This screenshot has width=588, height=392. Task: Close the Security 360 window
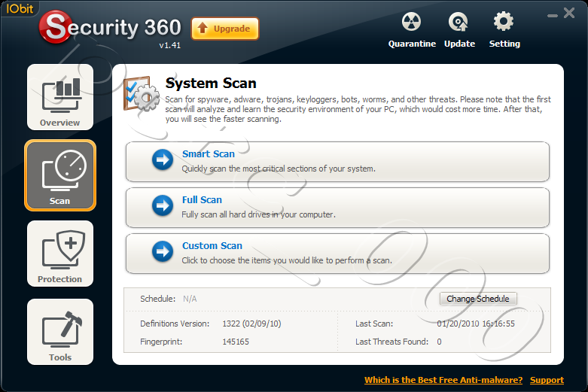(x=569, y=13)
